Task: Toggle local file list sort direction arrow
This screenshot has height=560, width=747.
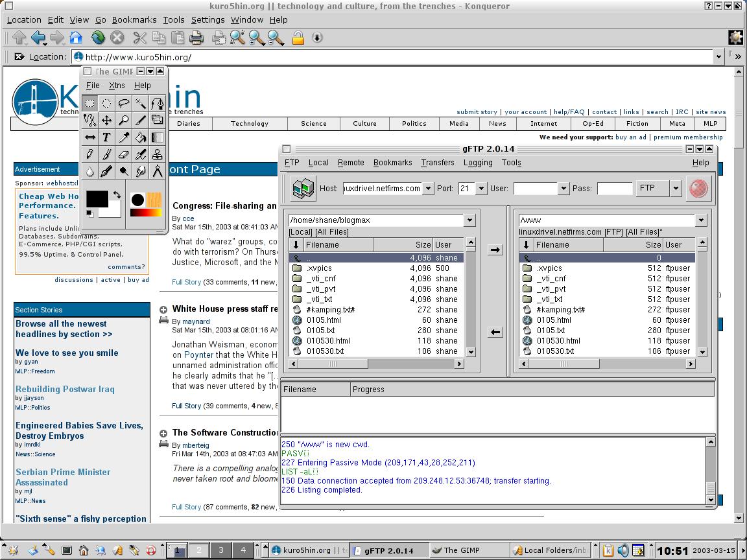Action: (296, 245)
